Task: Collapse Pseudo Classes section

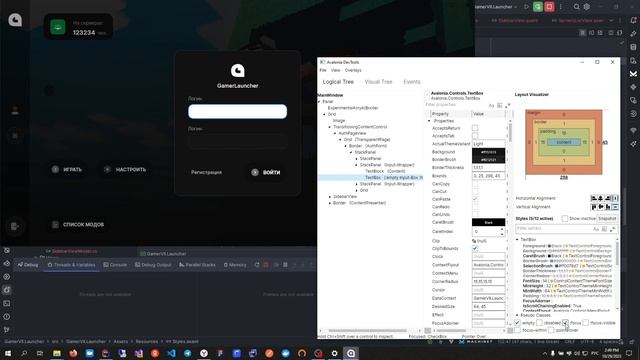Action: click(x=517, y=315)
